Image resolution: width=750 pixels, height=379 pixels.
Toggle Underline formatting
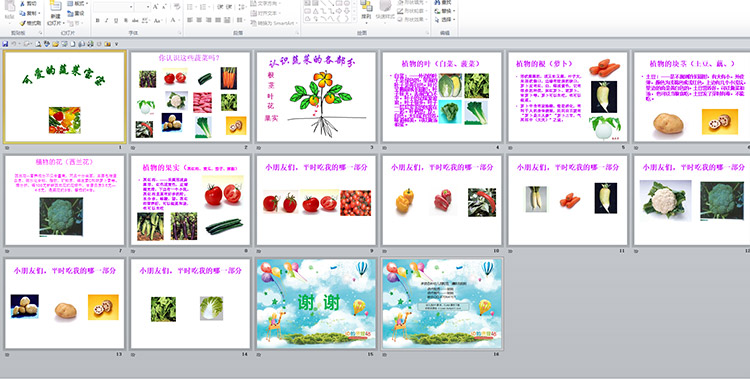pyautogui.click(x=116, y=20)
